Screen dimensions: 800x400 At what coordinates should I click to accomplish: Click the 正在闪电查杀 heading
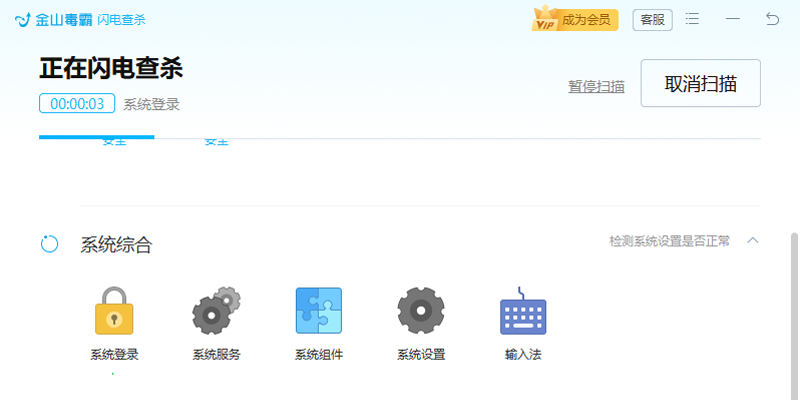pyautogui.click(x=111, y=68)
